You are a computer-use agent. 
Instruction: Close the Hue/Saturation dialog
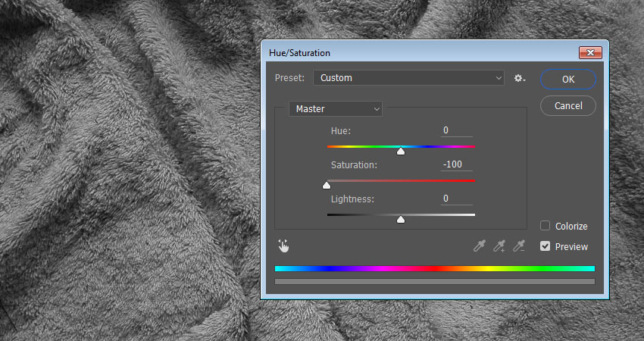590,52
